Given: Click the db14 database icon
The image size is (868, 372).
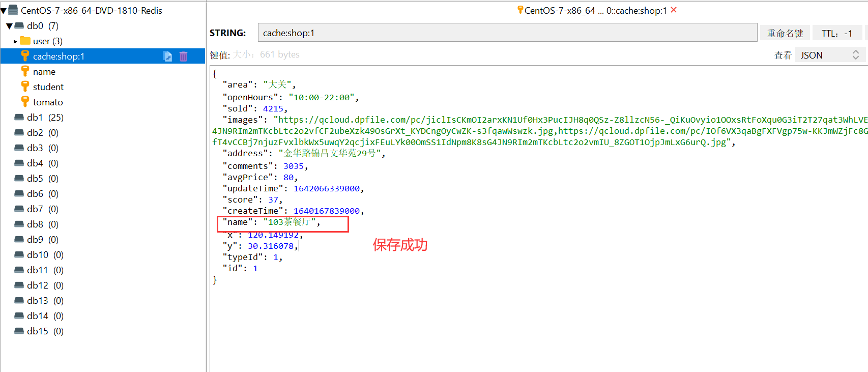Looking at the screenshot, I should tap(19, 316).
